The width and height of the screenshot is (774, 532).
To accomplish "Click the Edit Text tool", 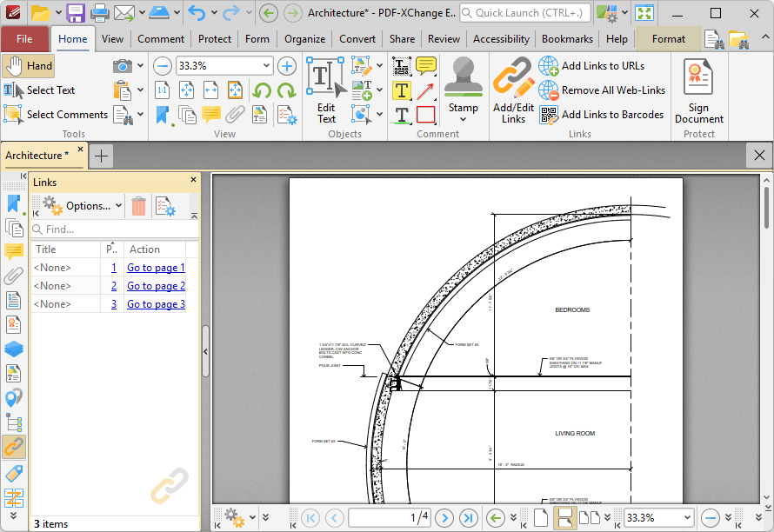I will [x=326, y=90].
